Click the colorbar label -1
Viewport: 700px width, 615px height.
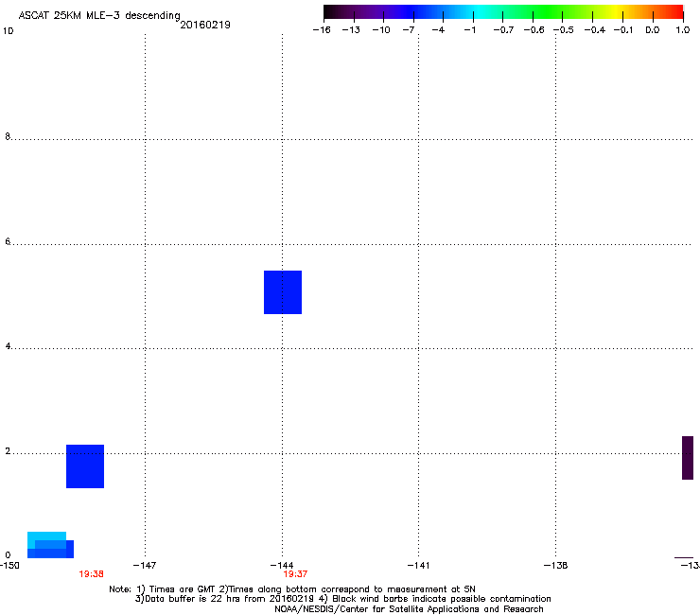pyautogui.click(x=469, y=30)
